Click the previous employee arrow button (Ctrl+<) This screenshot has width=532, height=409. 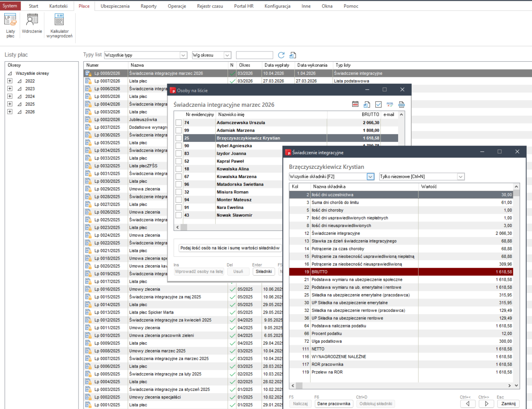pyautogui.click(x=468, y=404)
